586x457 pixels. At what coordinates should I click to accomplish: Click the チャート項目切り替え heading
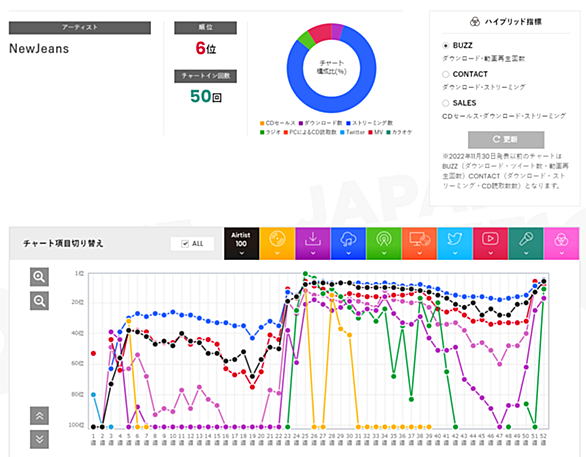(x=63, y=244)
